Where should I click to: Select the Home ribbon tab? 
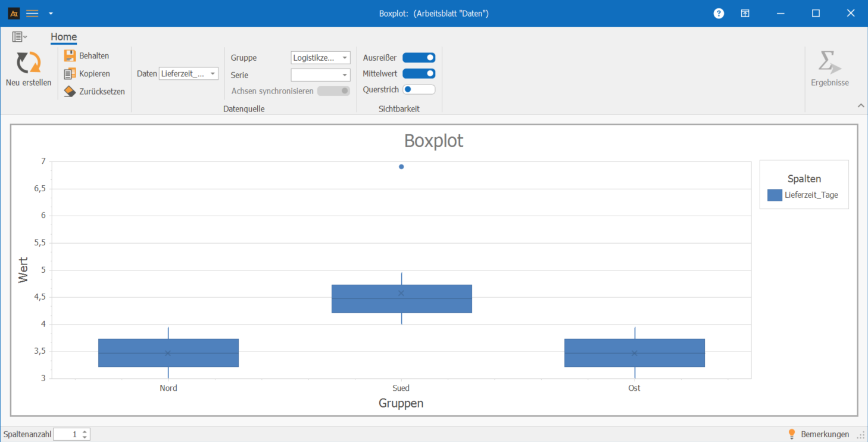point(64,37)
